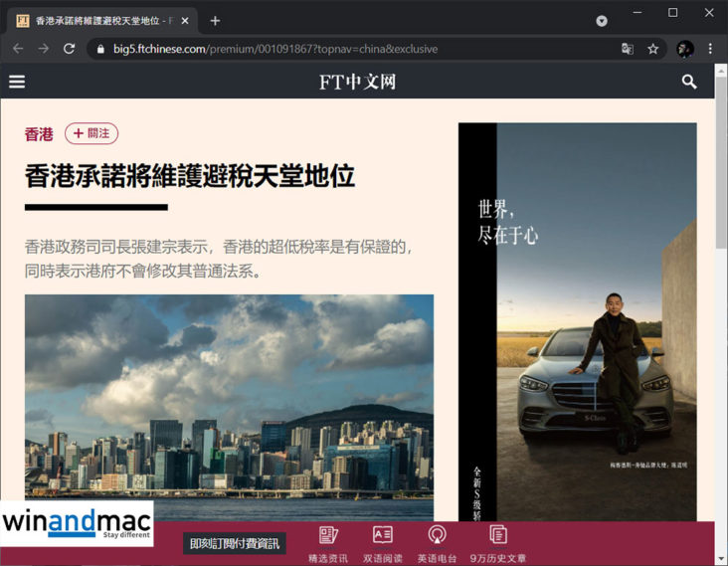Expand the tab search dropdown arrow

coord(602,21)
